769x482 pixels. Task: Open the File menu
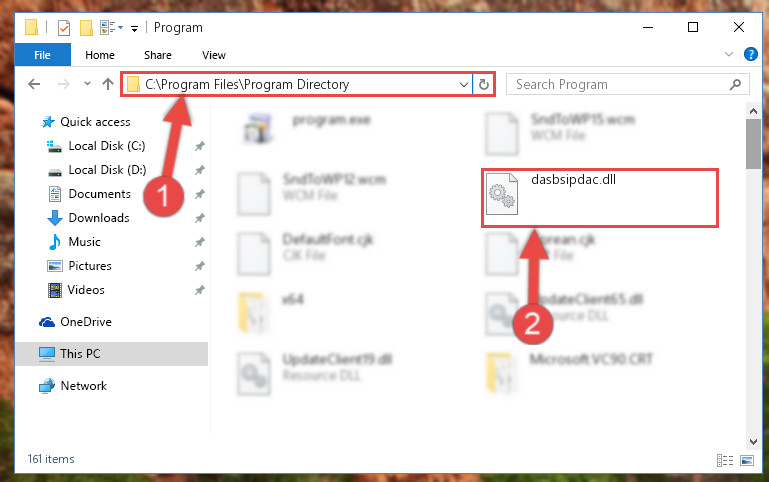coord(42,55)
